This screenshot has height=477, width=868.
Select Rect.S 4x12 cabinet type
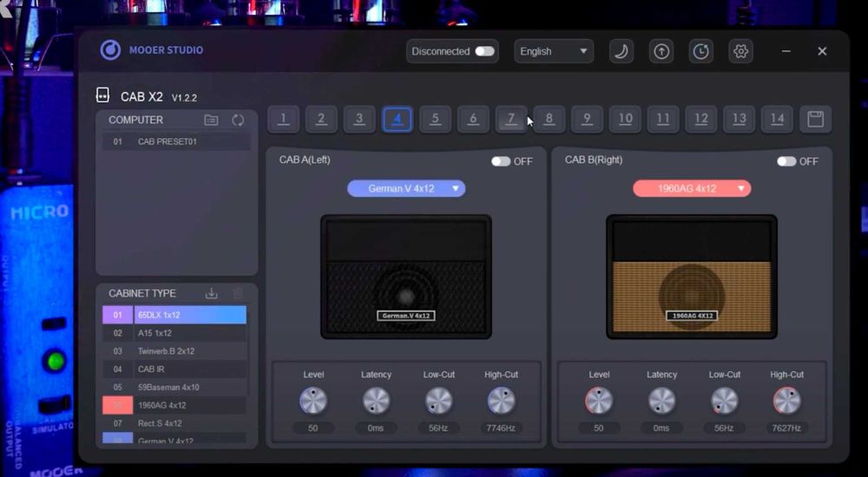point(174,423)
